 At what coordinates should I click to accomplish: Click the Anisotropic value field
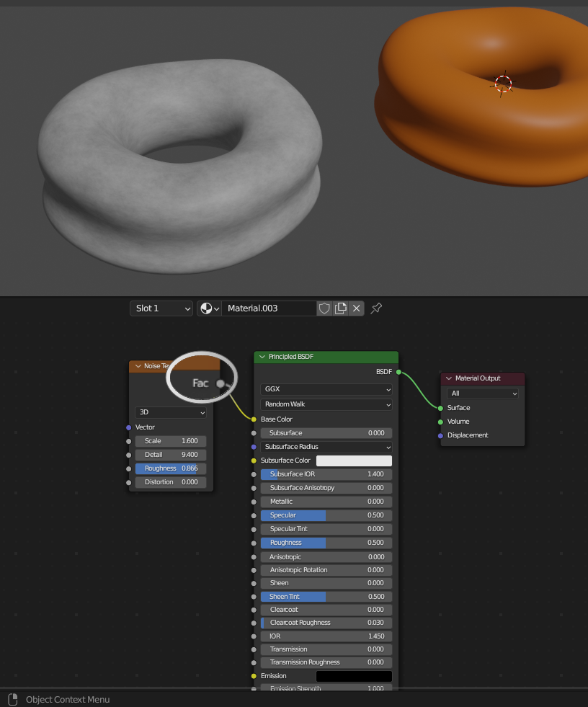coord(326,557)
